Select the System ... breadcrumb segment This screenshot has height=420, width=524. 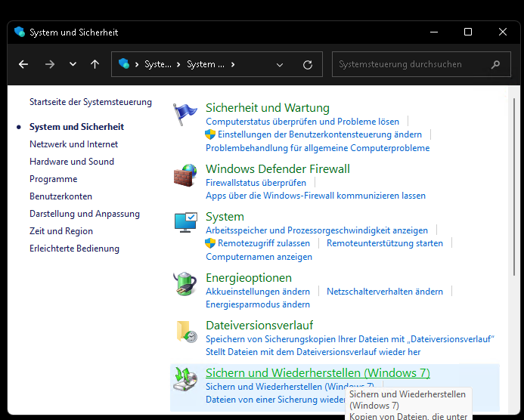click(206, 64)
